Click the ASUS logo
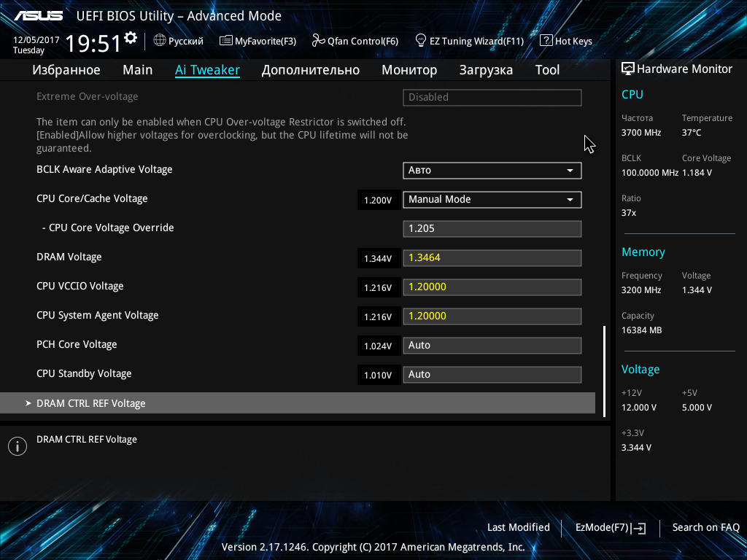The width and height of the screenshot is (747, 560). click(38, 16)
